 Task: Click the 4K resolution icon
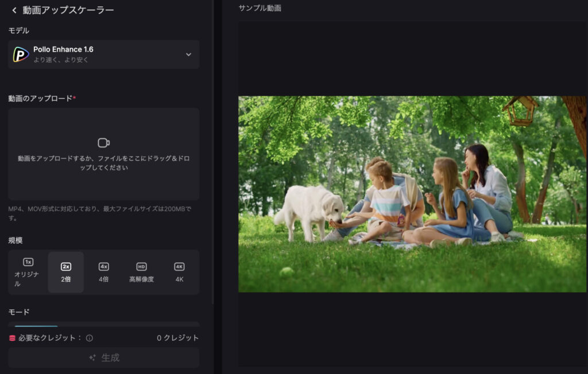pos(179,267)
